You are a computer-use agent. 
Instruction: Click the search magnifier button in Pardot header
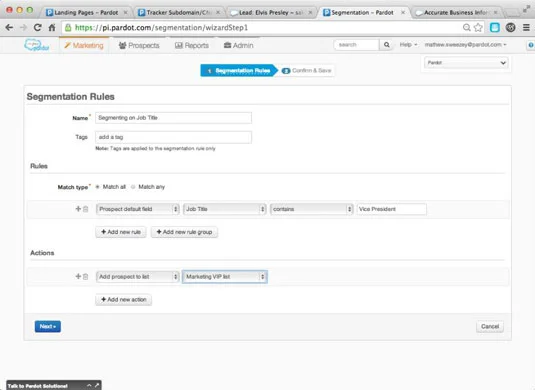tap(387, 45)
